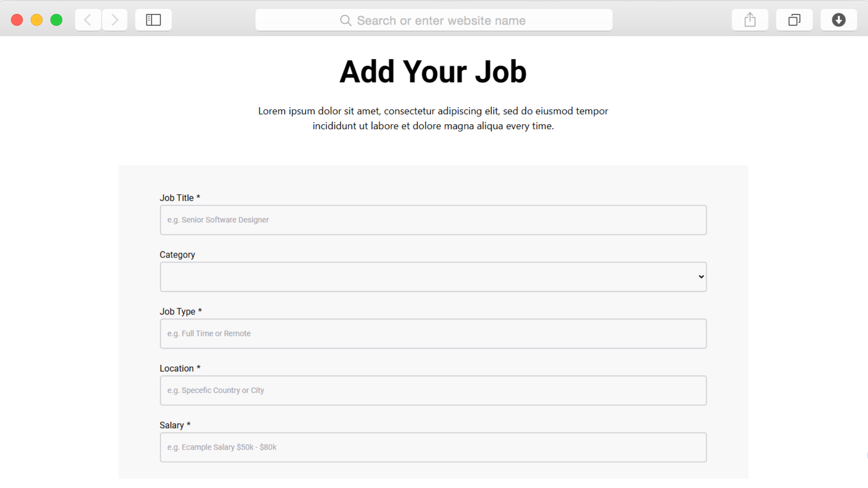The width and height of the screenshot is (868, 488).
Task: Expand the Category dropdown
Action: click(x=433, y=277)
